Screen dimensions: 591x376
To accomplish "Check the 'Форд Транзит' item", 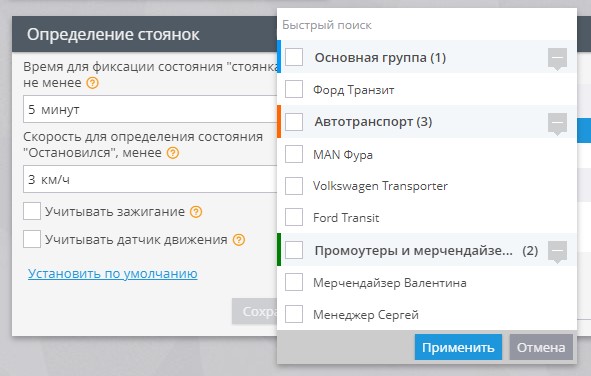I will [x=294, y=89].
